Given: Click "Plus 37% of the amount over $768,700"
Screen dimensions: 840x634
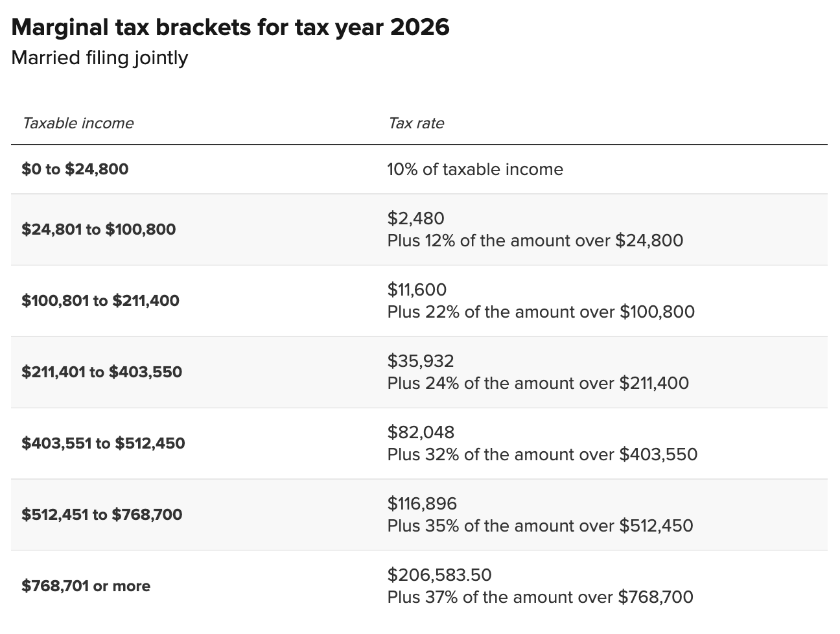Looking at the screenshot, I should point(541,597).
